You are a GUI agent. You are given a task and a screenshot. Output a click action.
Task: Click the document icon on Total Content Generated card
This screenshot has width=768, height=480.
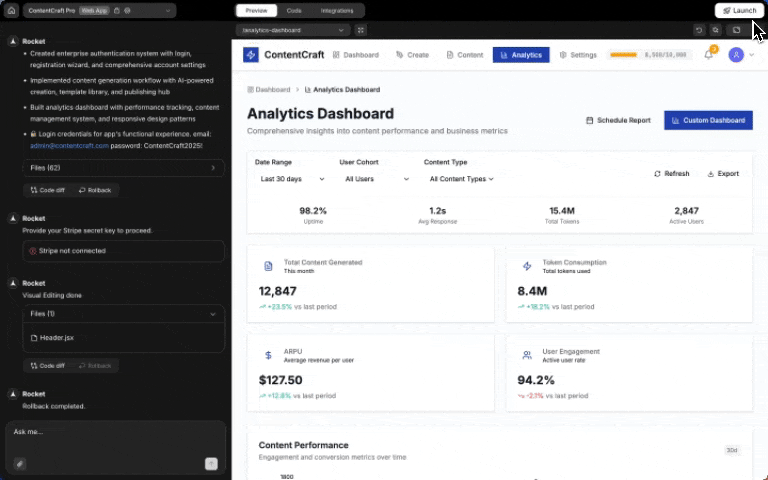click(x=268, y=266)
